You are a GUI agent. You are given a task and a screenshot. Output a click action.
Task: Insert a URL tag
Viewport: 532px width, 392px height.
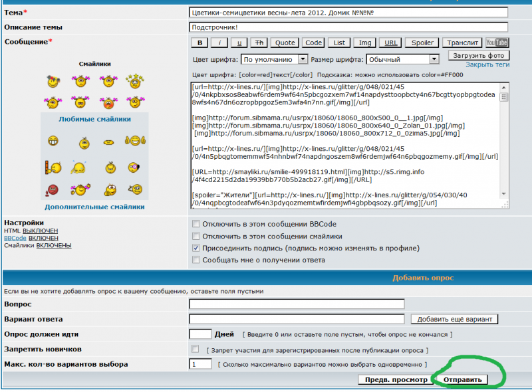point(390,43)
